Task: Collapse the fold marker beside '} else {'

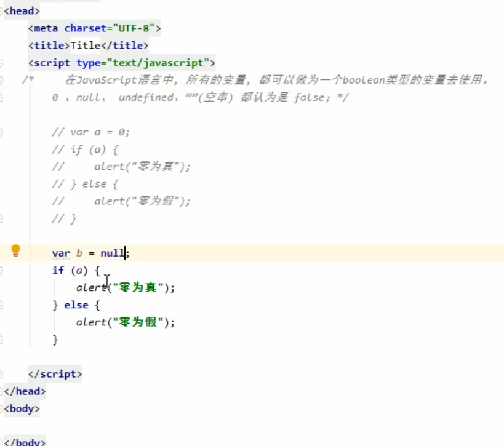Action: coord(1,305)
